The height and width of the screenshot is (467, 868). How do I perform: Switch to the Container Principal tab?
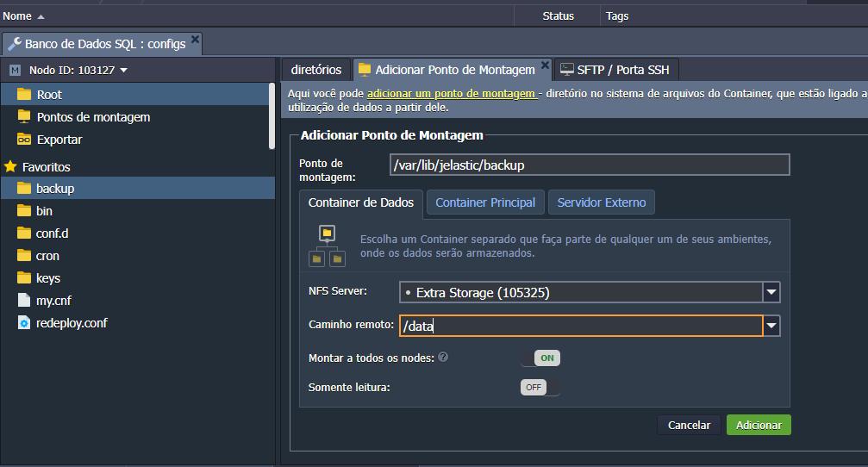point(485,202)
